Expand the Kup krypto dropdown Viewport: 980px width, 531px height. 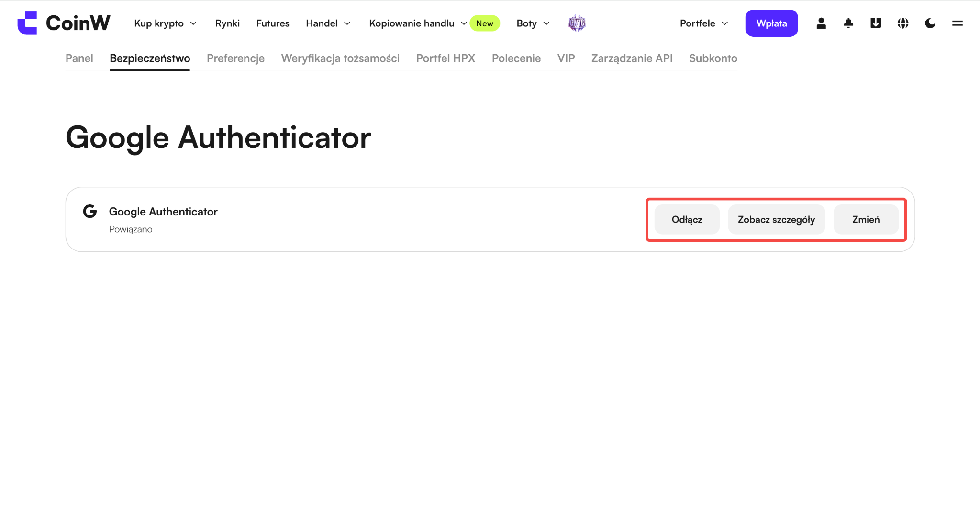pyautogui.click(x=166, y=23)
